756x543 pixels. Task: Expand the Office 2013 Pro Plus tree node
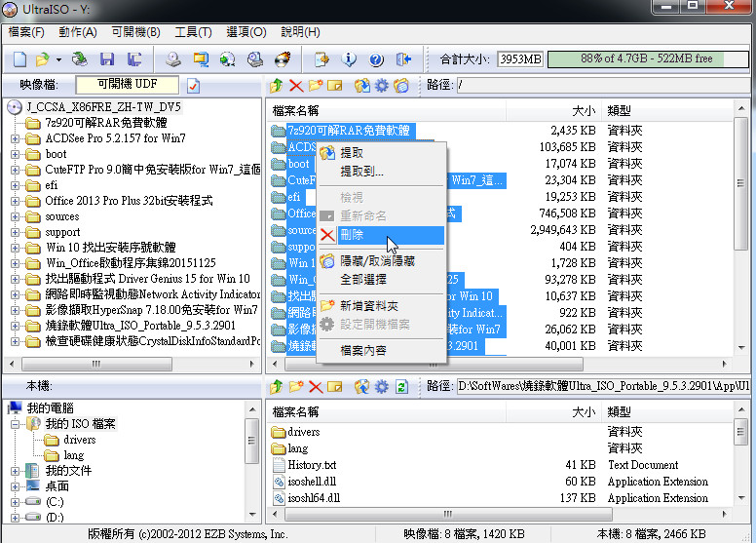click(15, 201)
